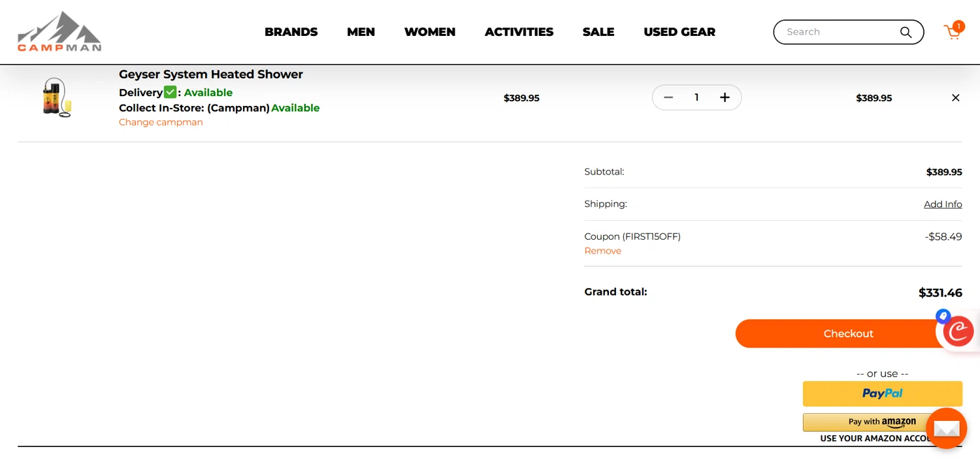The width and height of the screenshot is (980, 466).
Task: Click the Geyser System Heated Shower title
Action: (211, 75)
